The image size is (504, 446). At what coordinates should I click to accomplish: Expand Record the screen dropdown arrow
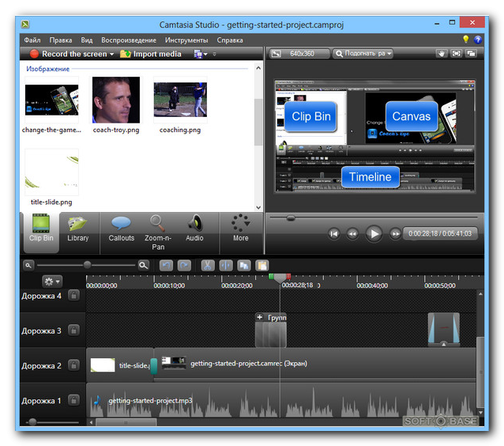112,54
